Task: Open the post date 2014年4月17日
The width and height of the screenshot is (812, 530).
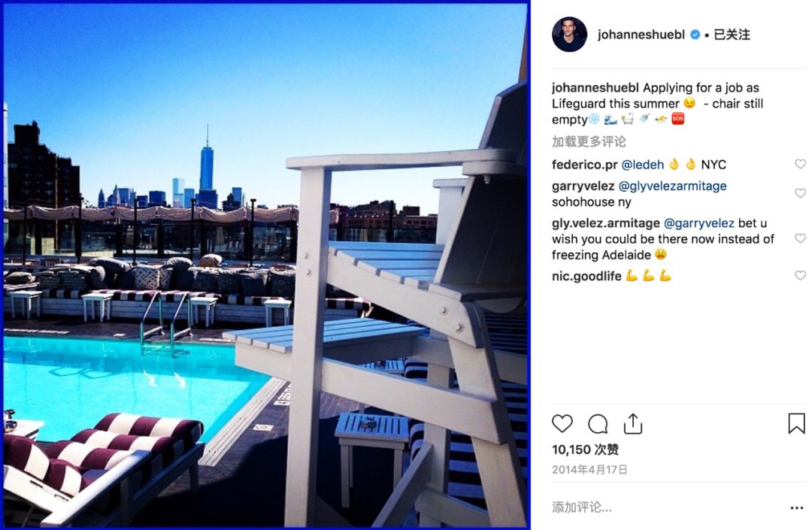Action: click(x=589, y=469)
